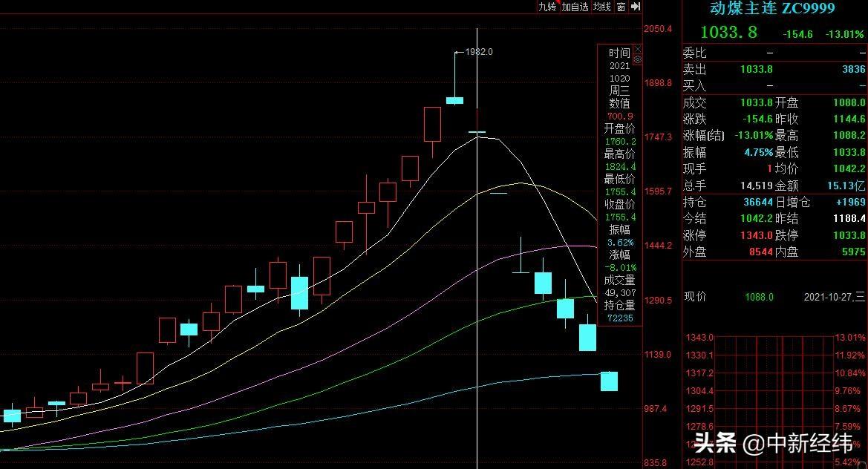Select the last cyan candlestick at bottom right

[610, 381]
